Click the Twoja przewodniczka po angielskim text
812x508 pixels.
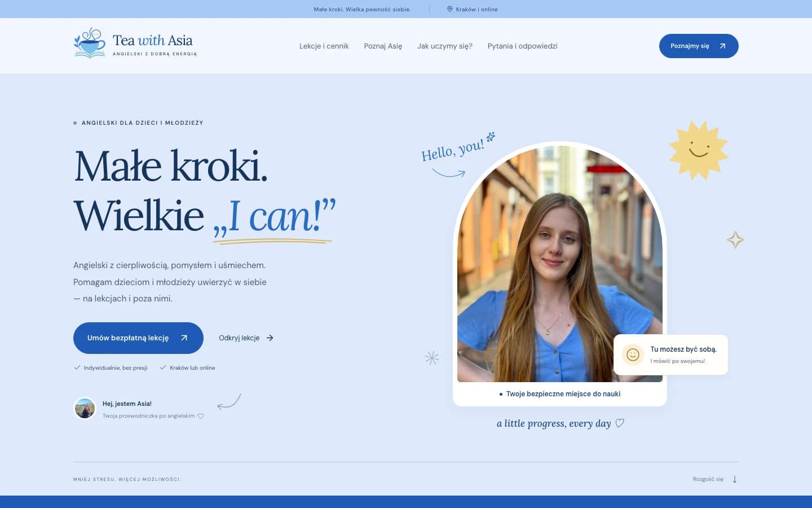[149, 416]
